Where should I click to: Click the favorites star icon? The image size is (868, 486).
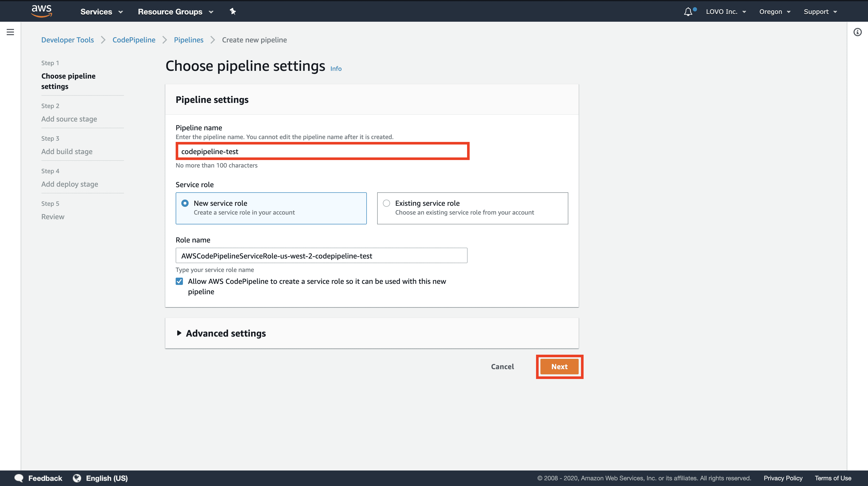pos(233,11)
